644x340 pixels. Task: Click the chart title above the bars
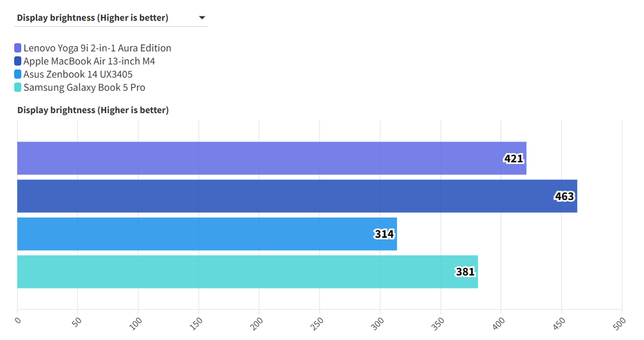[x=93, y=110]
